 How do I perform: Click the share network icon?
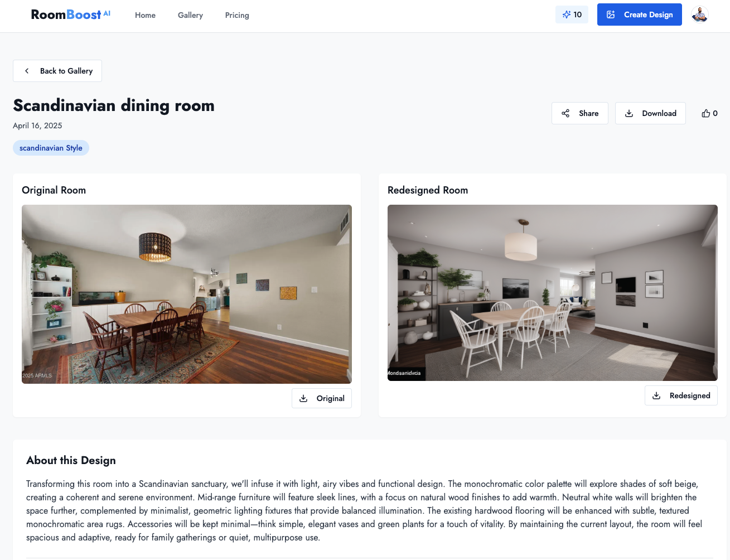coord(565,113)
